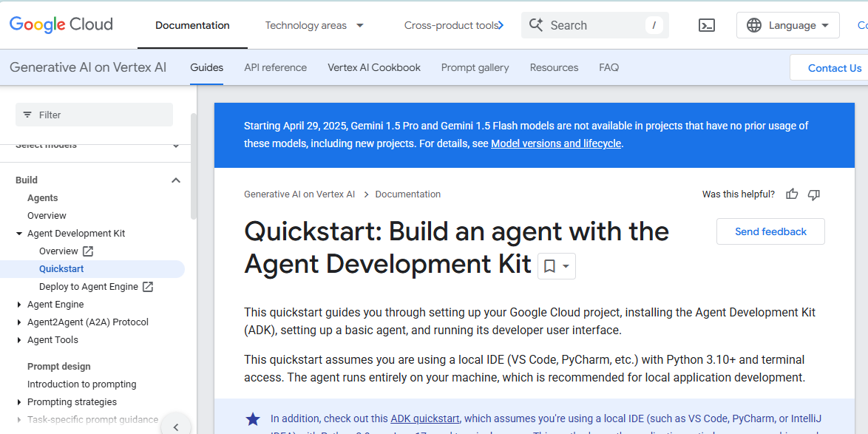Click the Send feedback button
Viewport: 868px width, 434px height.
[770, 231]
